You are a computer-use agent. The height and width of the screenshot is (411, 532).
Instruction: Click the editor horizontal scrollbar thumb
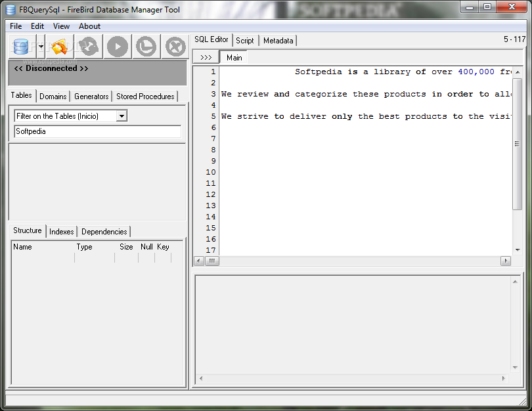(x=212, y=261)
